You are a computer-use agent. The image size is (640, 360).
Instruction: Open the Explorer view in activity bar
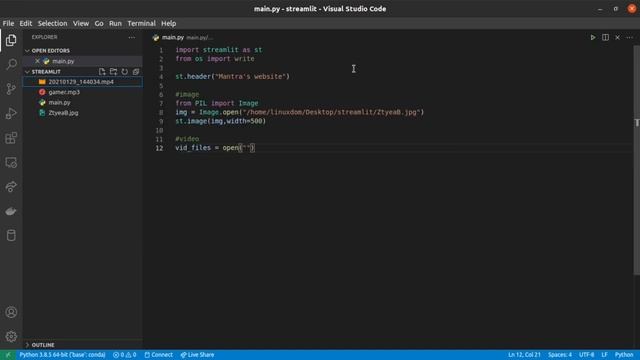[11, 40]
